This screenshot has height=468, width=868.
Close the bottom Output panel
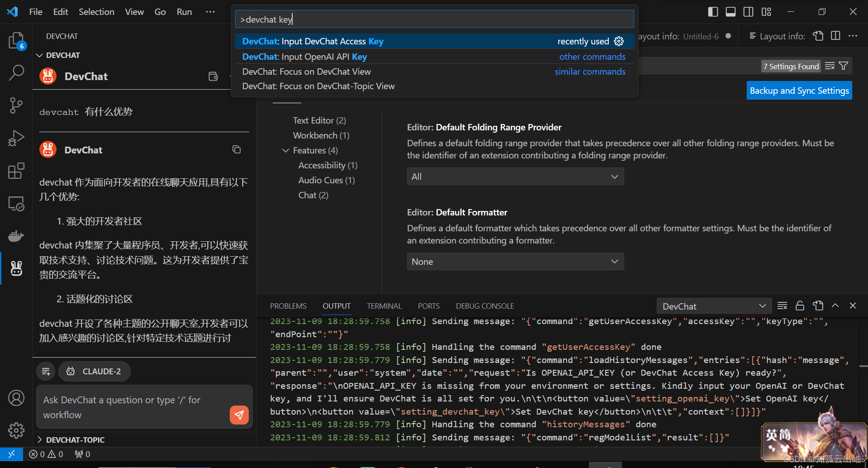pos(853,306)
